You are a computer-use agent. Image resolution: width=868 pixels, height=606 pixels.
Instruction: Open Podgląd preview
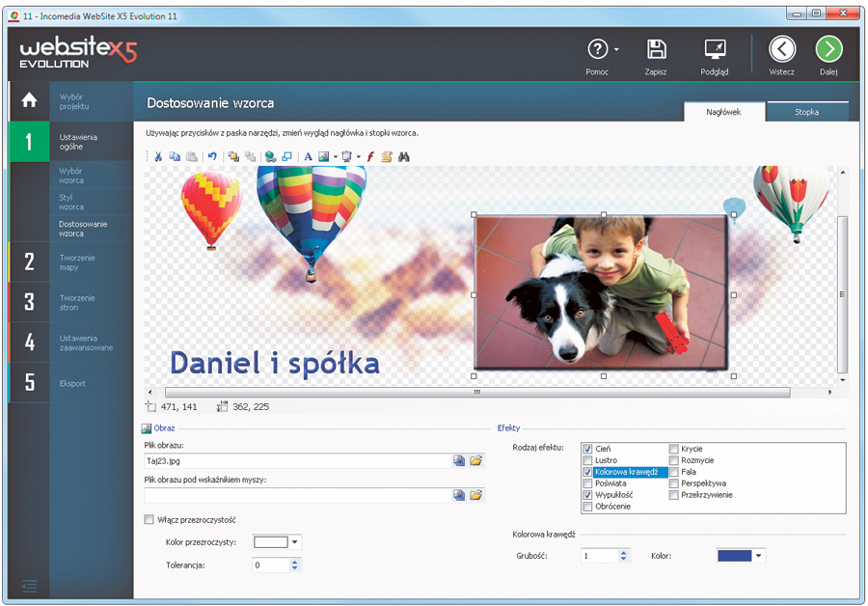coord(715,50)
